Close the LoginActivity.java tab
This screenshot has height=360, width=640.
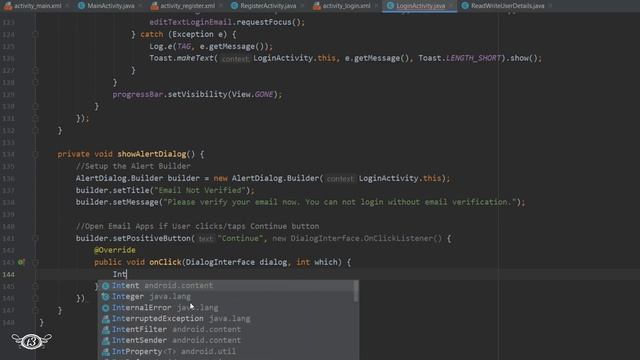coord(452,6)
